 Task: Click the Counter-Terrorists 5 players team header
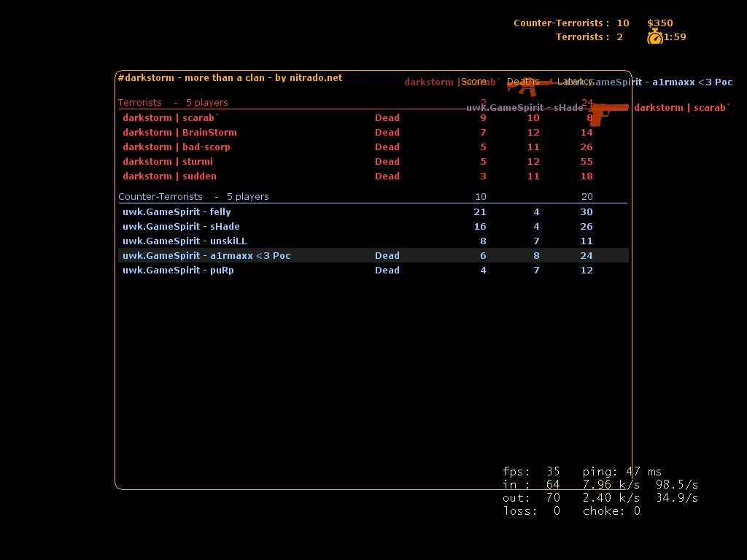pos(193,196)
